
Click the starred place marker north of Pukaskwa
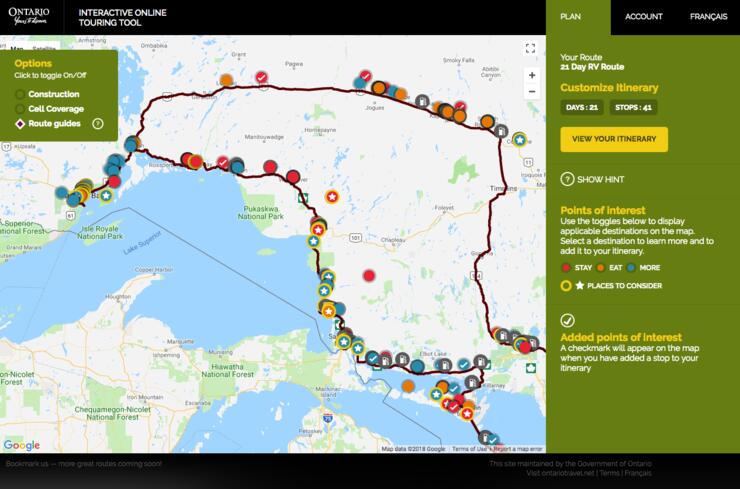333,197
